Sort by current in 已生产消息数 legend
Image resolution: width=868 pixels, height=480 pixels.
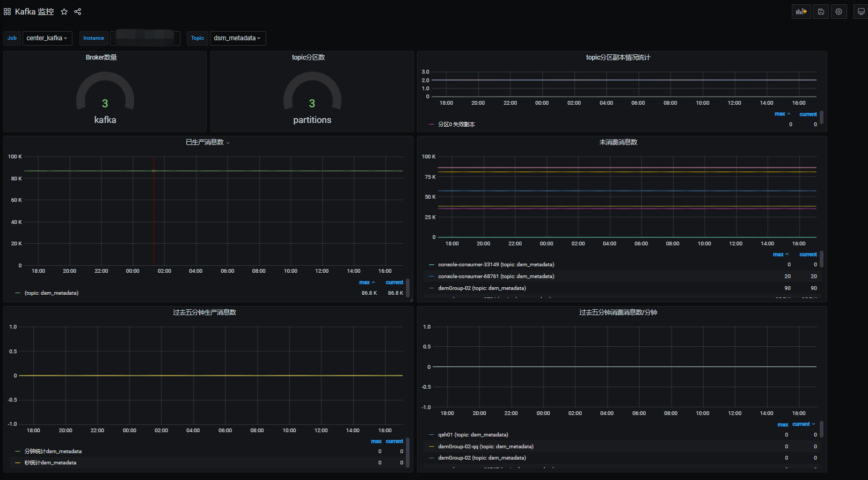point(395,282)
